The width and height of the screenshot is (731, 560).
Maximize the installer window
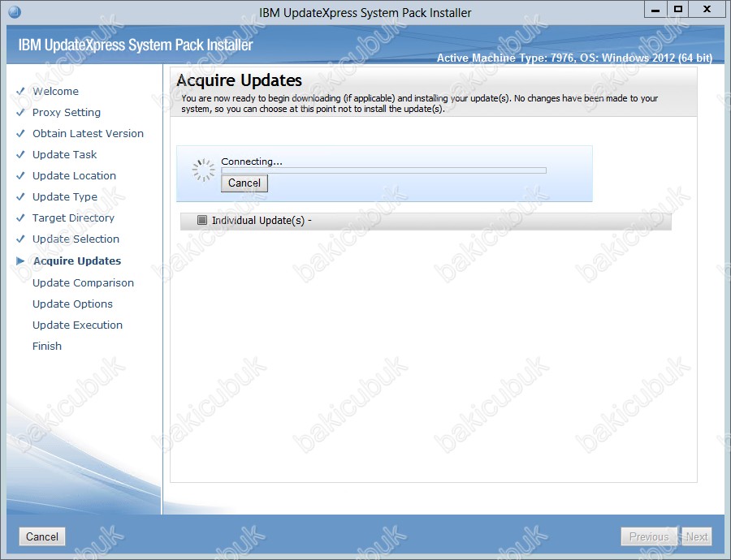pos(677,10)
